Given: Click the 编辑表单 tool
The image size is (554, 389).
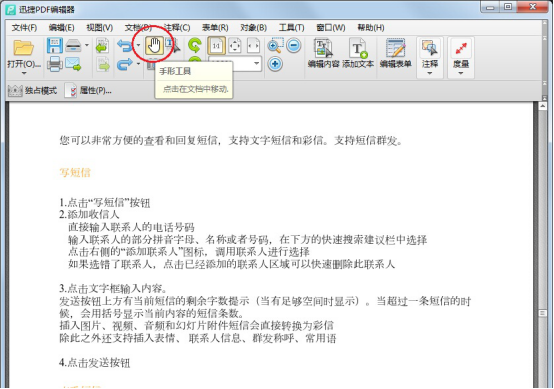Looking at the screenshot, I should [396, 53].
